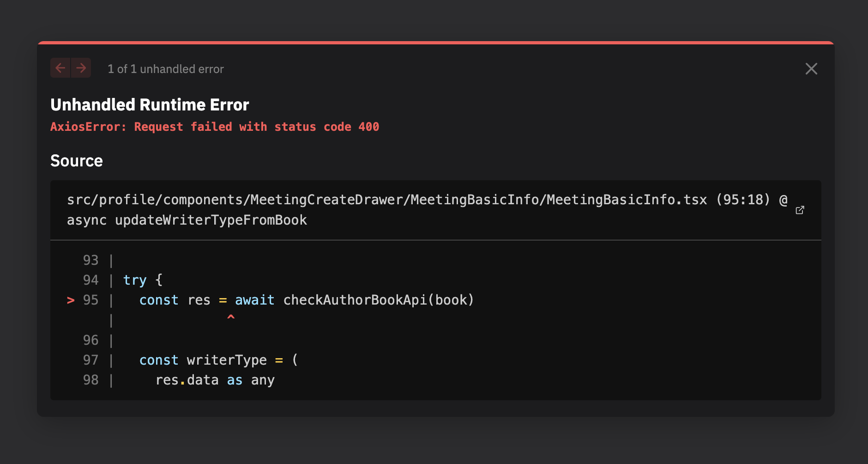Screen dimensions: 868x464
Task: Click the 1 of 1 unhandled error label
Action: click(x=165, y=69)
